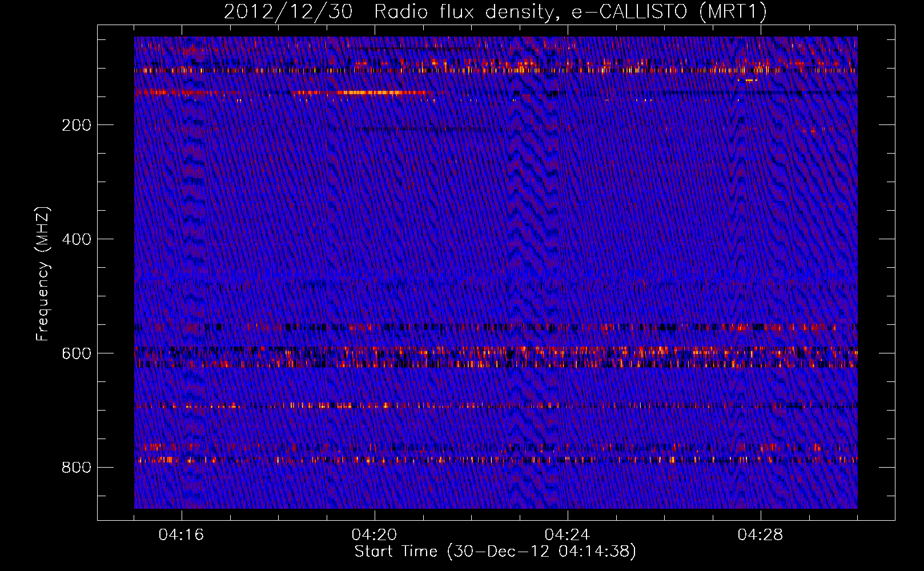Click the "Start Time (30-Dec-12 04:14:38)" axis label
This screenshot has width=924, height=571.
coord(495,552)
